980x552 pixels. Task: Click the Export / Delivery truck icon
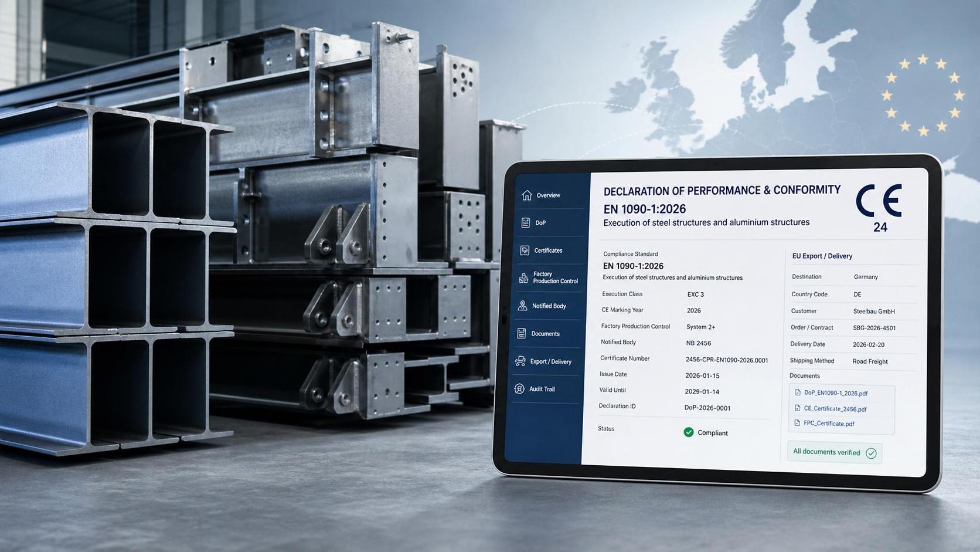pos(520,361)
